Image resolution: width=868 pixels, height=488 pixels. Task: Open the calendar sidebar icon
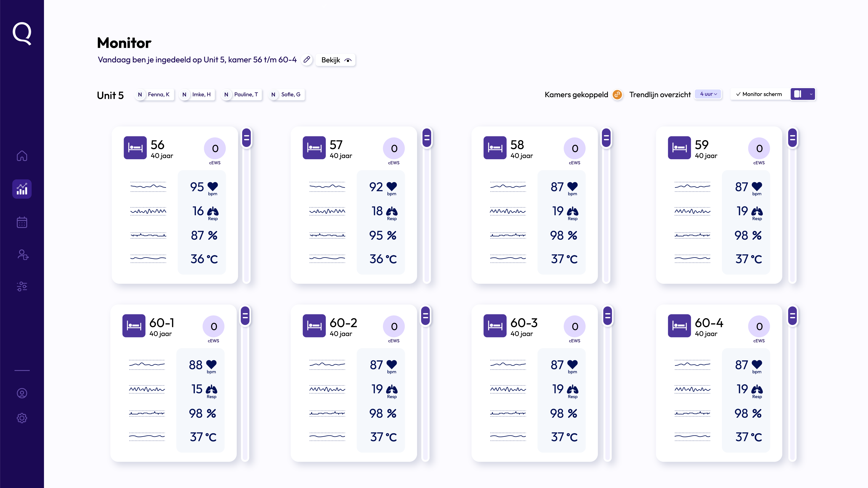point(22,222)
